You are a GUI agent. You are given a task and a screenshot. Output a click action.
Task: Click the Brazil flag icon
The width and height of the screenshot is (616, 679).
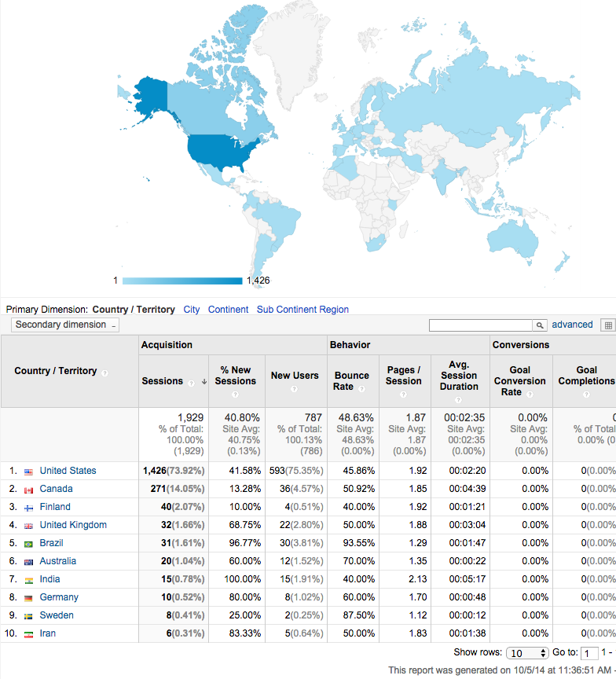[28, 545]
